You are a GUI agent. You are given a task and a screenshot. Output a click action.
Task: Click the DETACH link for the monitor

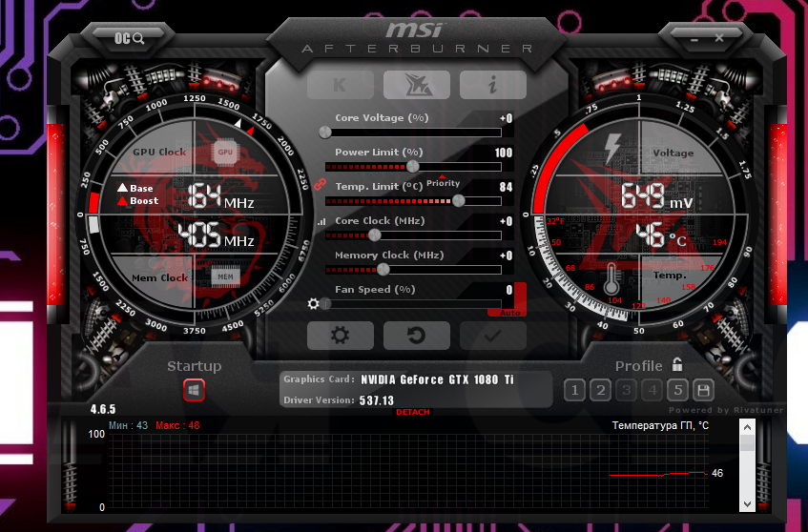pos(413,412)
